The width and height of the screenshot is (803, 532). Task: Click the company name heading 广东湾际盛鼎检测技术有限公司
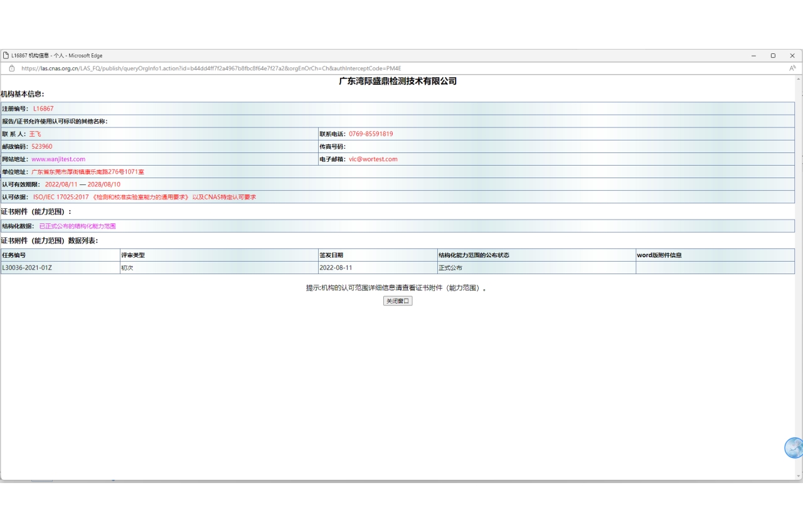coord(398,82)
